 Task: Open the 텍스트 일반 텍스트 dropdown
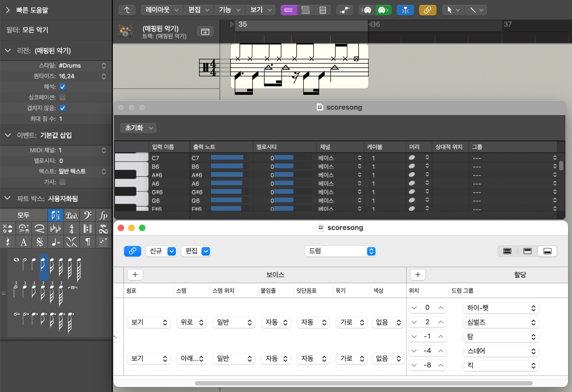83,171
